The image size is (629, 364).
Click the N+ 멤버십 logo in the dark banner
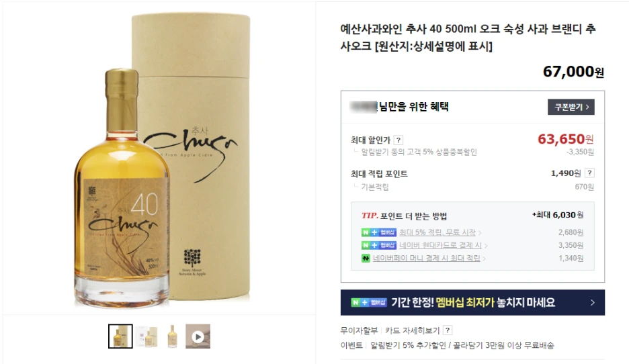point(369,302)
